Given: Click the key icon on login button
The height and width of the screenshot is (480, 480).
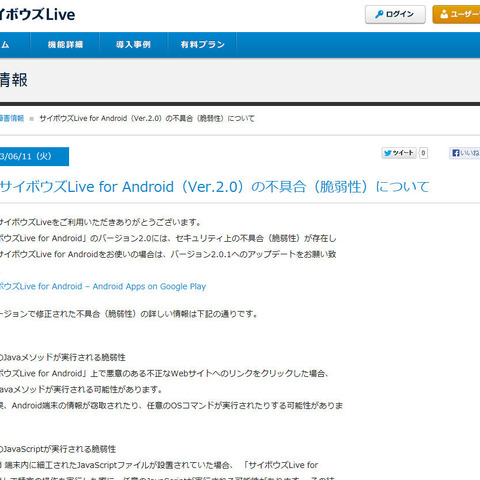Looking at the screenshot, I should point(379,14).
